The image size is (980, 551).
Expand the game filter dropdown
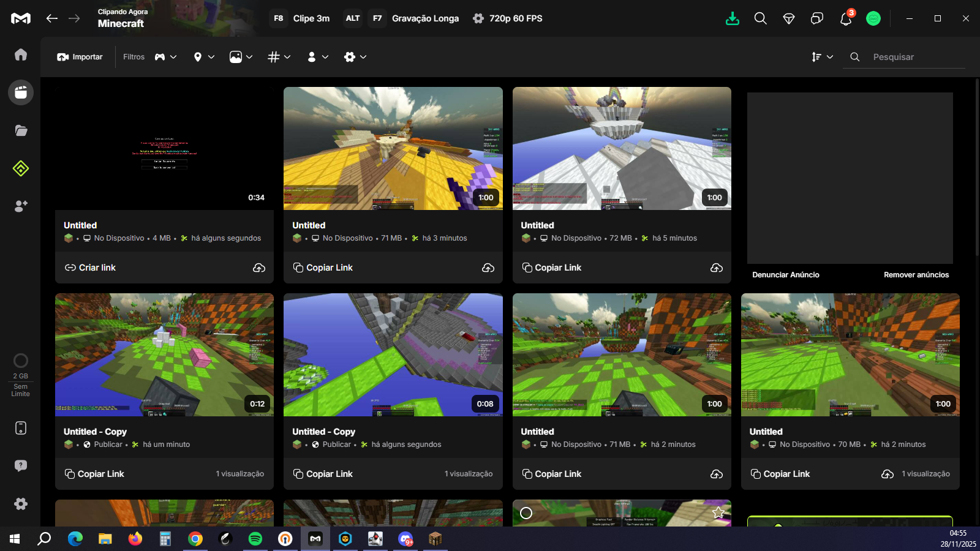(x=165, y=57)
